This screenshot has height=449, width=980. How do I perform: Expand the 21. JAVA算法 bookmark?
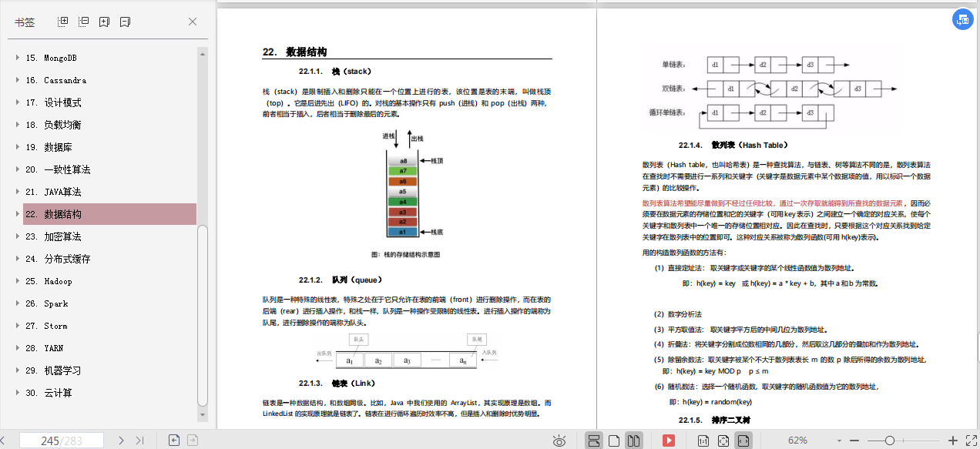17,192
